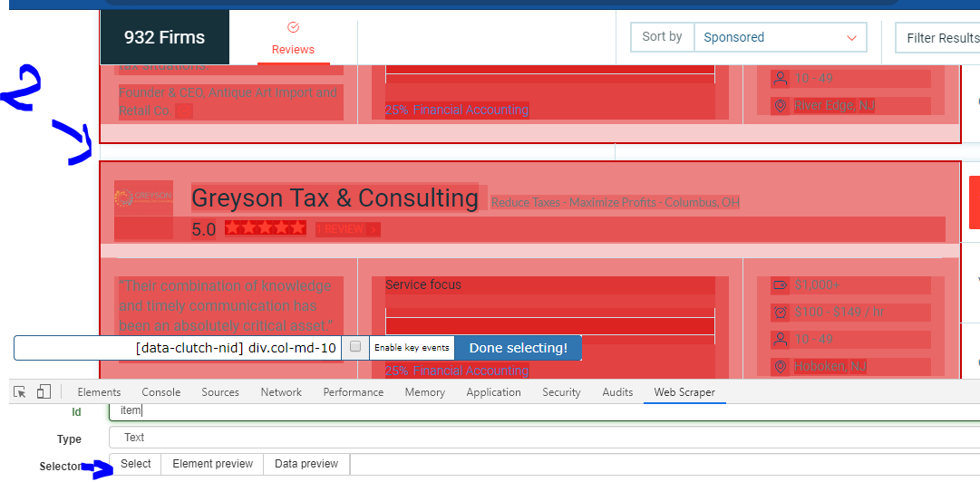Click the $100 - $149 / hr text

click(839, 313)
